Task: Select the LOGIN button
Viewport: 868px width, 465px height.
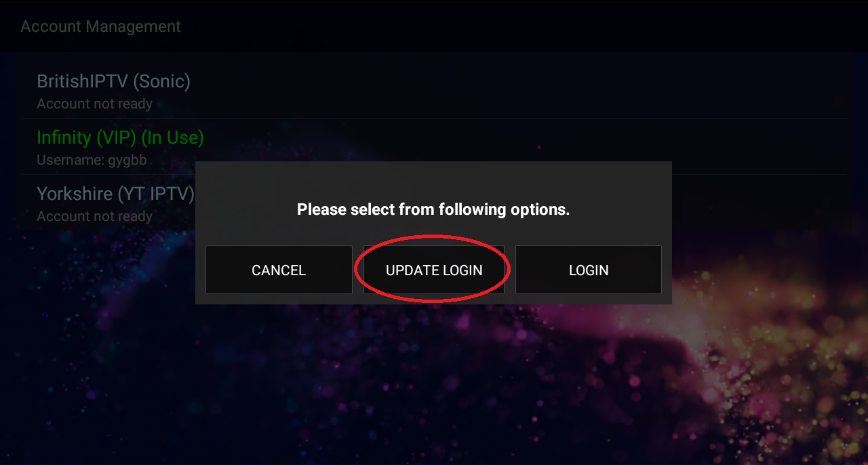Action: click(589, 270)
